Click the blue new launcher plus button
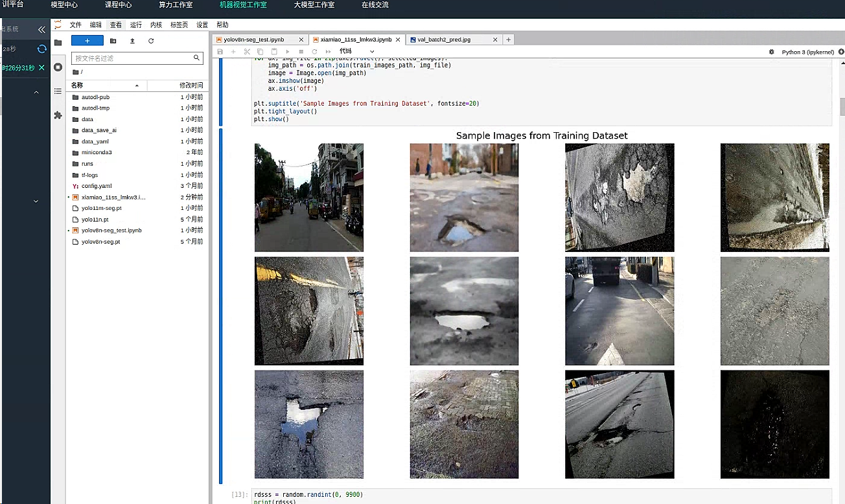Screen dimensions: 845x504 87,41
